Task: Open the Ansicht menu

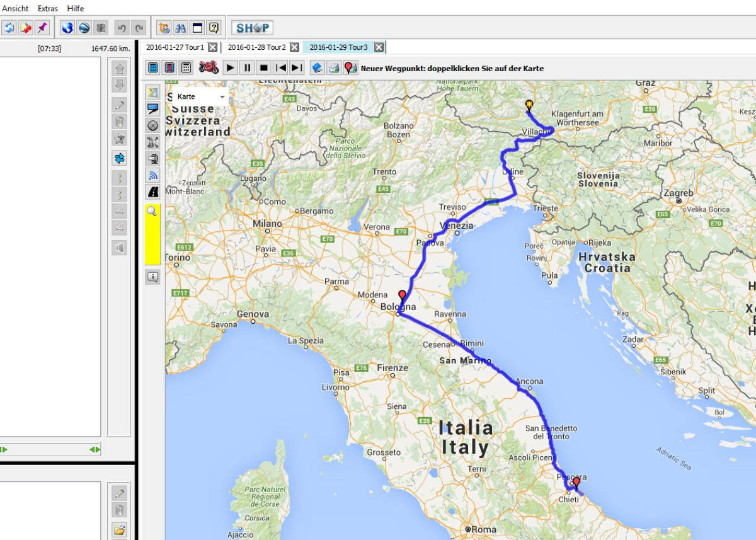Action: click(15, 8)
